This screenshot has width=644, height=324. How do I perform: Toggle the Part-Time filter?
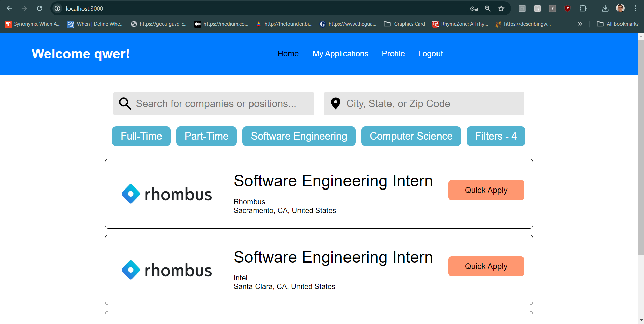tap(206, 136)
